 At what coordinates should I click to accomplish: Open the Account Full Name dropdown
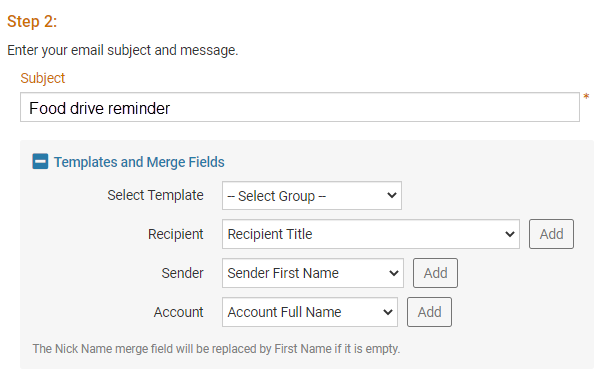tap(310, 312)
